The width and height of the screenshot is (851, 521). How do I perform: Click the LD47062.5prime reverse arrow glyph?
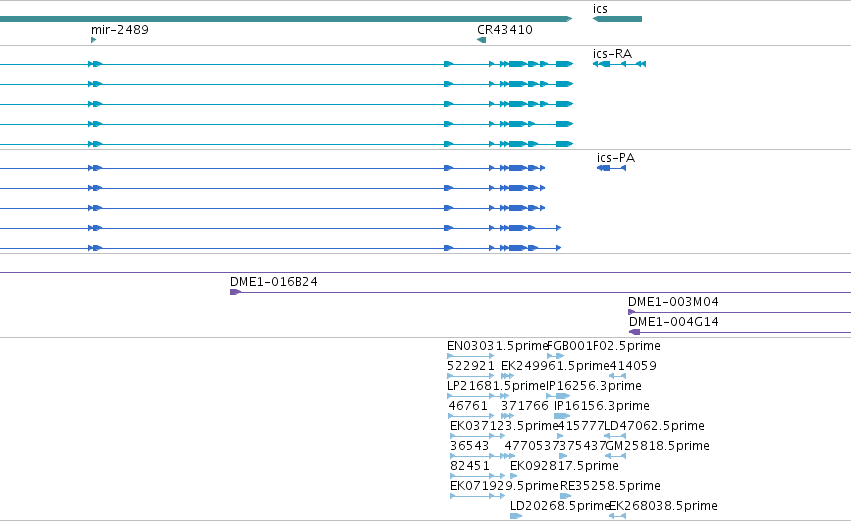(615, 436)
